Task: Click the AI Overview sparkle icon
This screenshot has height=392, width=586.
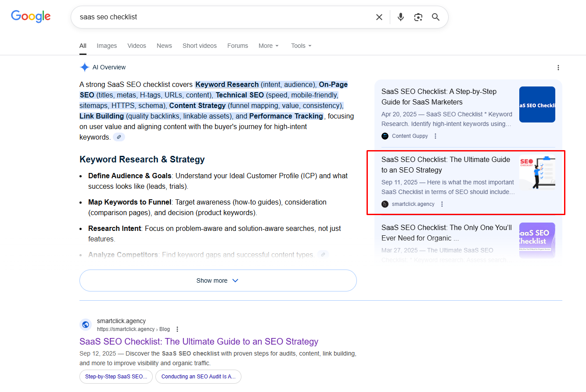Action: click(x=85, y=67)
